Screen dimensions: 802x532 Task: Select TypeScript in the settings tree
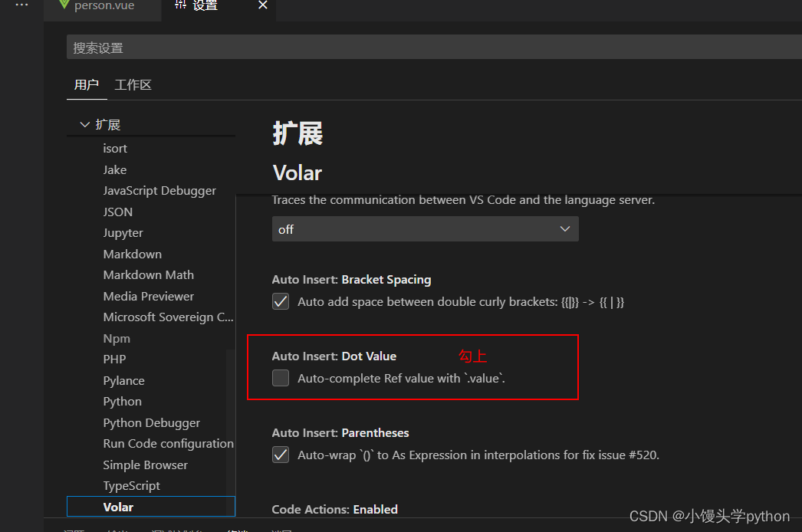point(131,486)
